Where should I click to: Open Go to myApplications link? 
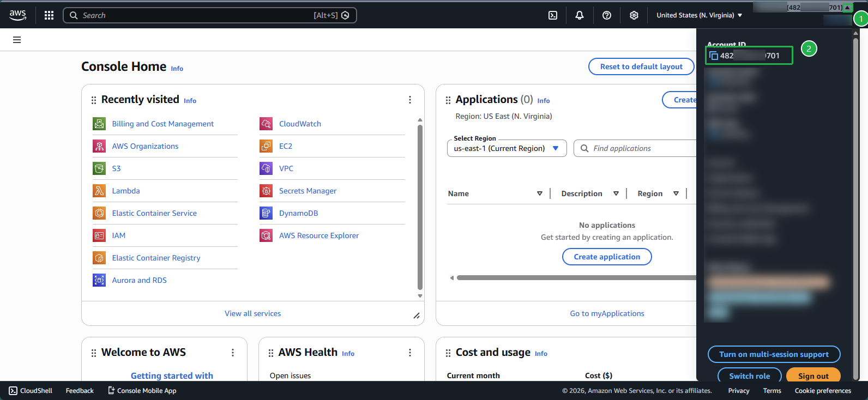607,313
